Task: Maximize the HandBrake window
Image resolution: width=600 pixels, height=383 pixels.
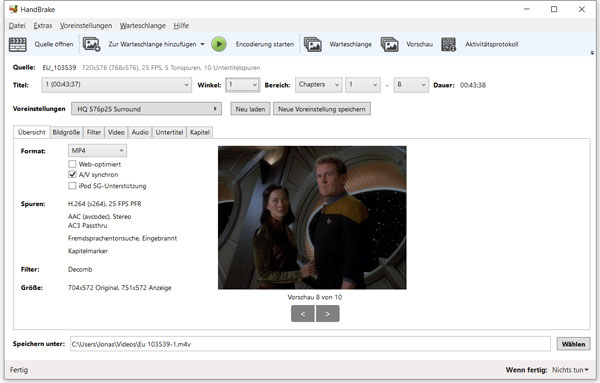Action: pyautogui.click(x=554, y=9)
